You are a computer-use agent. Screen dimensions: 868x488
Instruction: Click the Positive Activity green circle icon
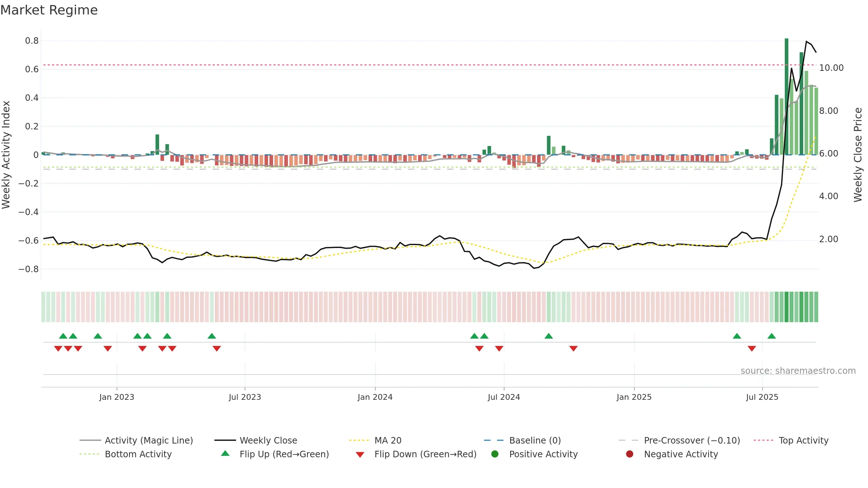495,454
